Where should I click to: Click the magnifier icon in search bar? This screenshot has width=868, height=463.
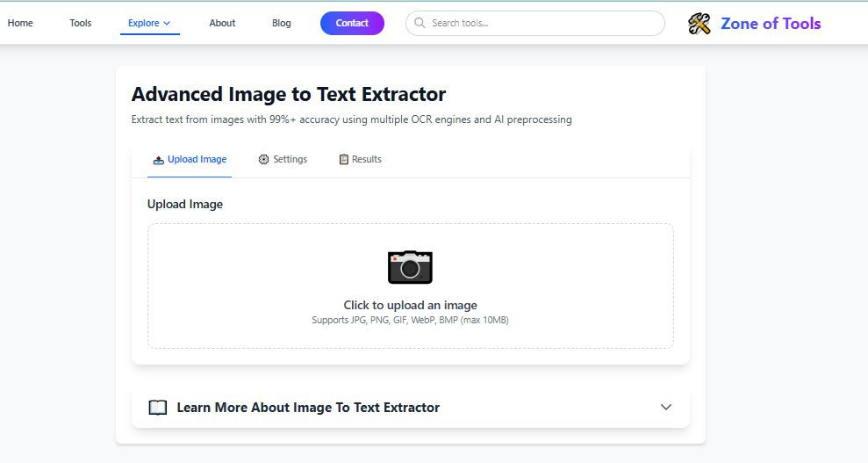coord(420,24)
